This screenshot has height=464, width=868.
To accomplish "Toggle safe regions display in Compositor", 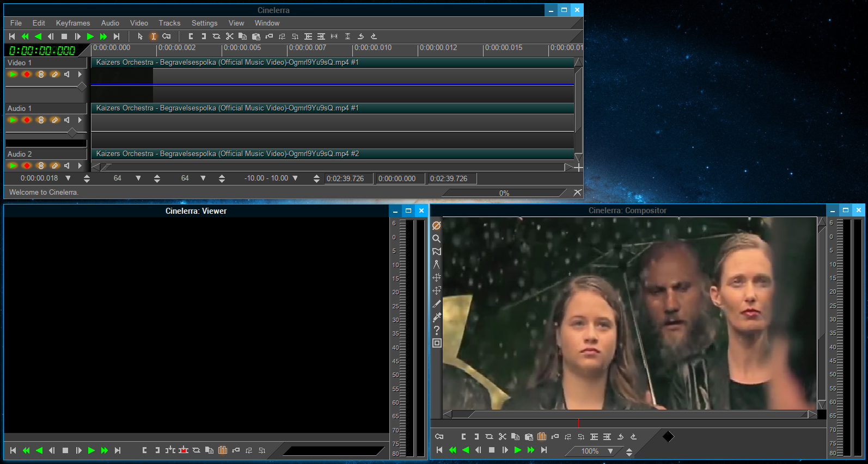I will (x=437, y=343).
